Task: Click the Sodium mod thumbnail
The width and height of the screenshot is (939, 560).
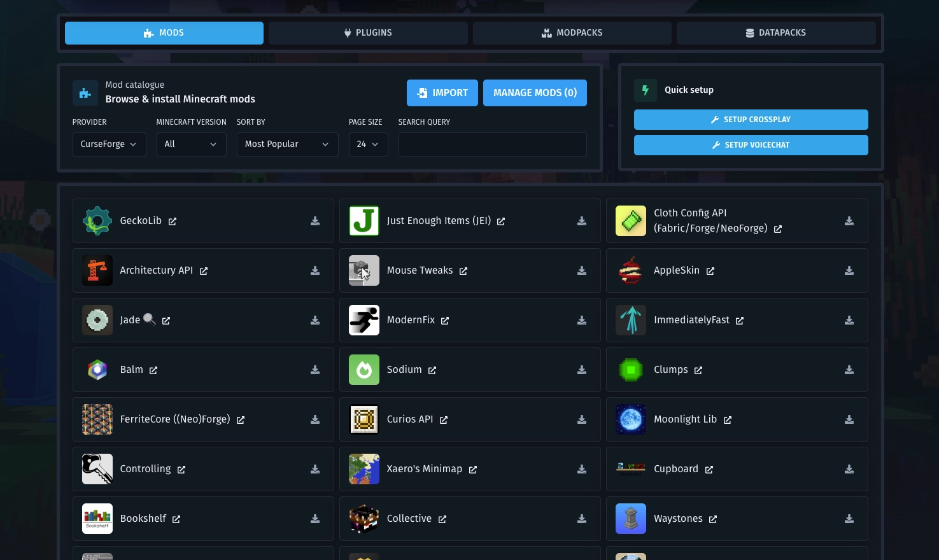Action: (x=364, y=370)
